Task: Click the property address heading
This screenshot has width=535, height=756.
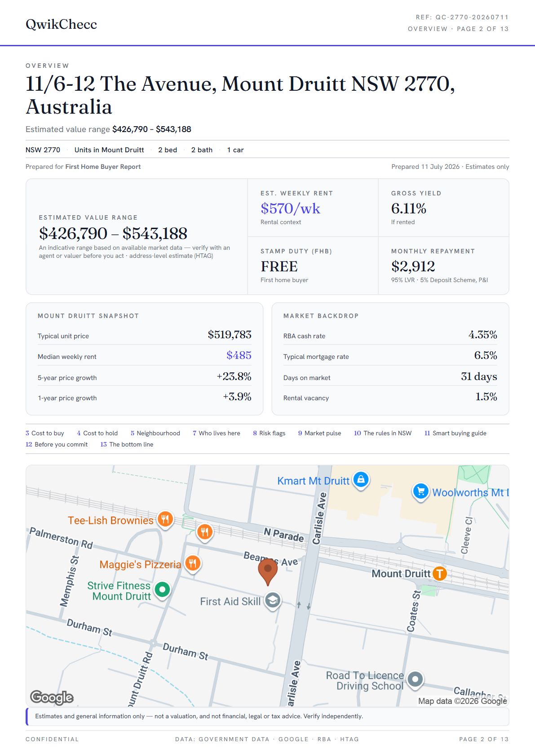Action: (x=240, y=95)
